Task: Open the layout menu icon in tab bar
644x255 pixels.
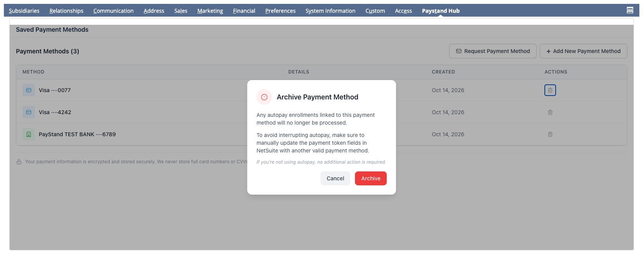Action: tap(630, 10)
